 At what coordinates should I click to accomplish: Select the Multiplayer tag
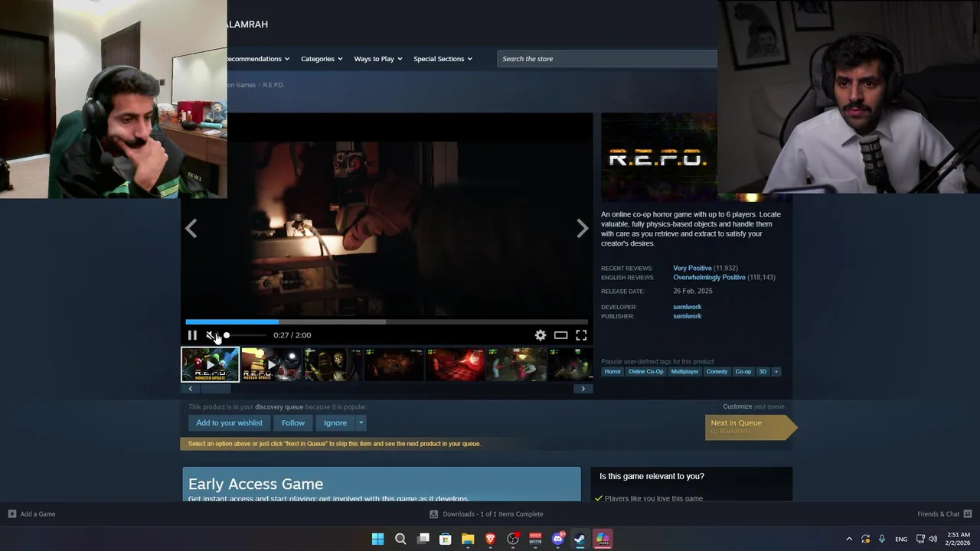click(684, 372)
